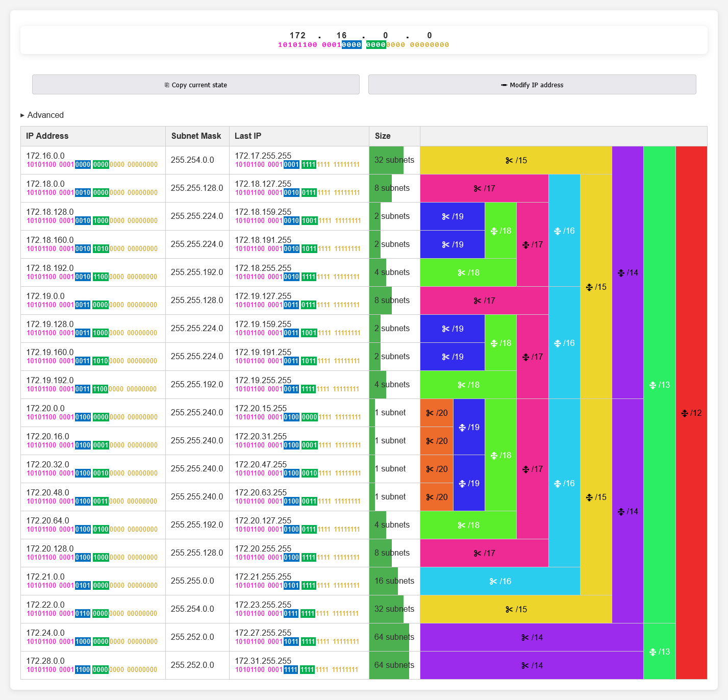This screenshot has width=728, height=700.
Task: Join /13 spanning 172.24.0.0 and 172.28.0.0
Action: tap(659, 652)
